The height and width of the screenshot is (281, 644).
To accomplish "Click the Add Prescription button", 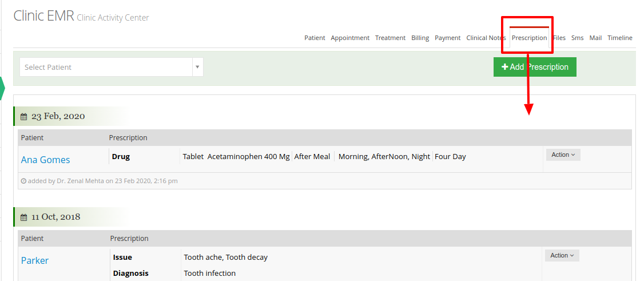I will coord(535,67).
